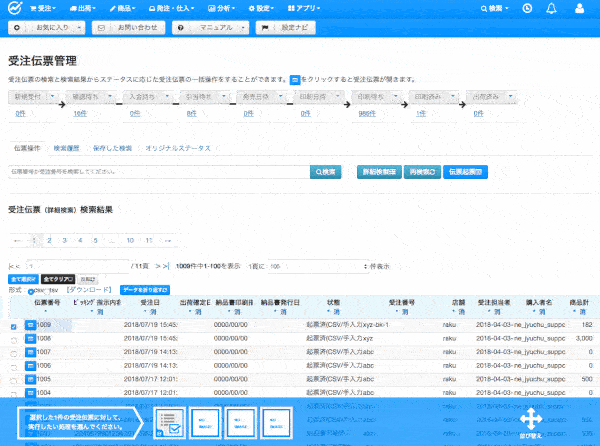Click the page number input field

pyautogui.click(x=77, y=266)
